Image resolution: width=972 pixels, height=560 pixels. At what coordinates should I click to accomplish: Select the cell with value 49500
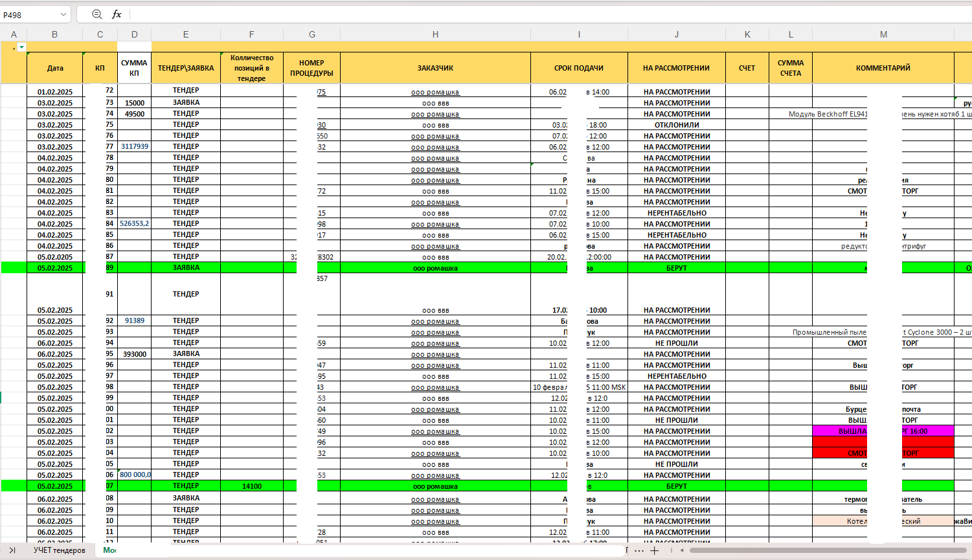click(x=134, y=114)
